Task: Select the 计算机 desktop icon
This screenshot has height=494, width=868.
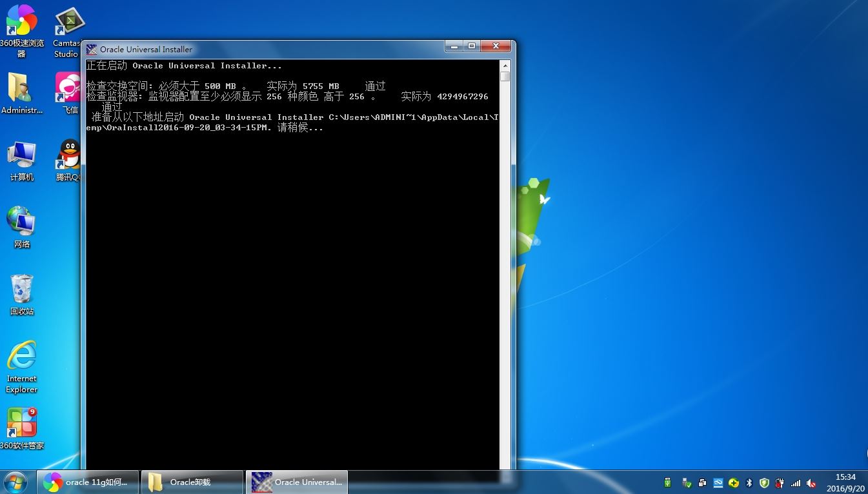Action: (21, 161)
